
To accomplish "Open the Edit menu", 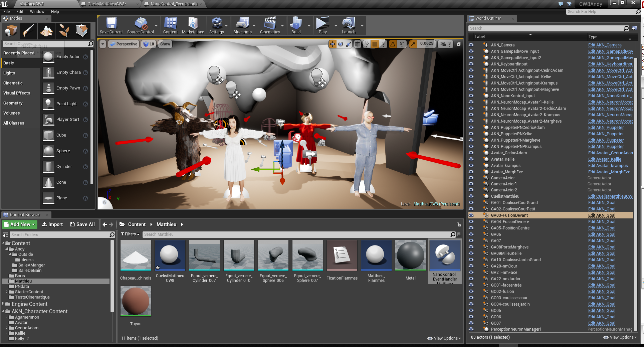I will pyautogui.click(x=20, y=11).
